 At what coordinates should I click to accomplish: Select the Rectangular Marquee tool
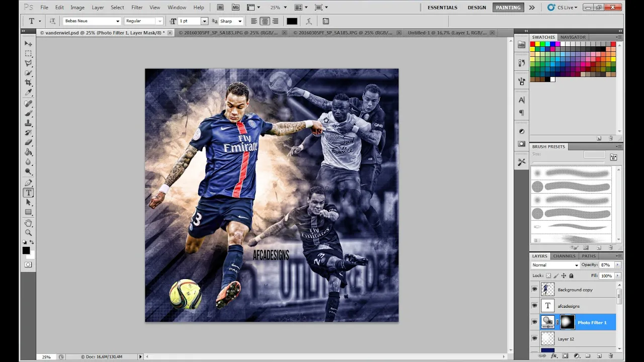click(28, 53)
